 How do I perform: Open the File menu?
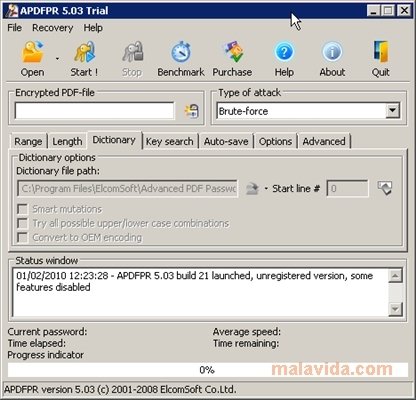pyautogui.click(x=14, y=28)
